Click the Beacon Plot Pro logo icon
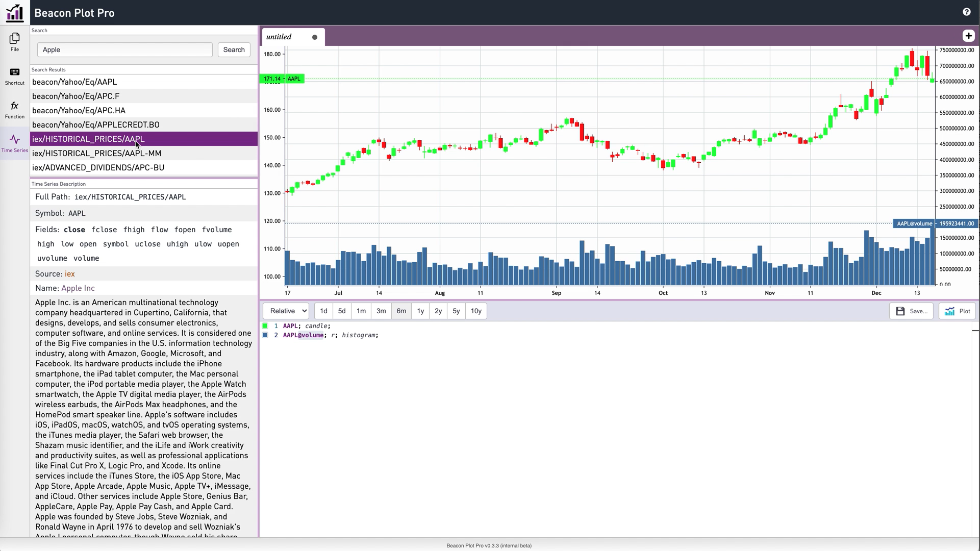Image resolution: width=980 pixels, height=551 pixels. coord(15,13)
